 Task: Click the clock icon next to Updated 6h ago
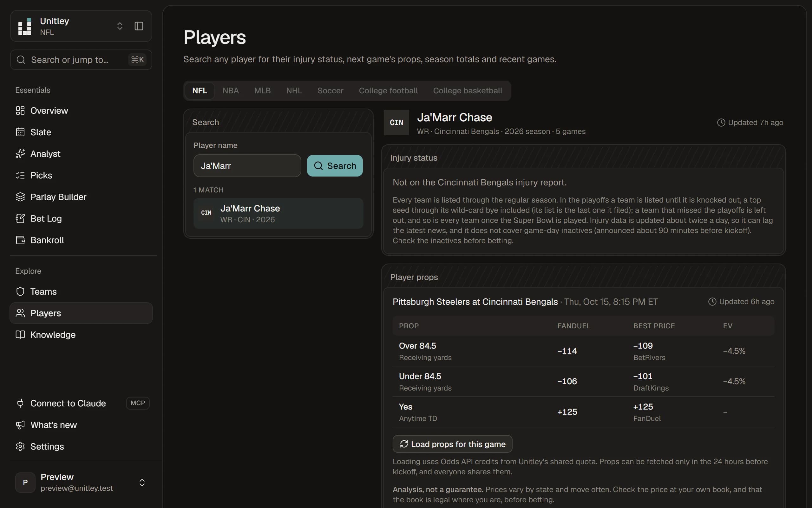[x=712, y=302]
